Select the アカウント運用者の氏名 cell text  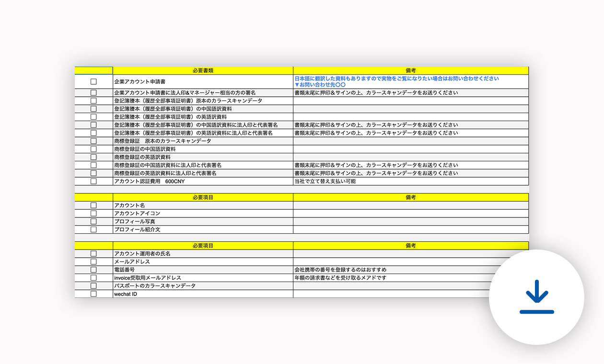coord(142,254)
